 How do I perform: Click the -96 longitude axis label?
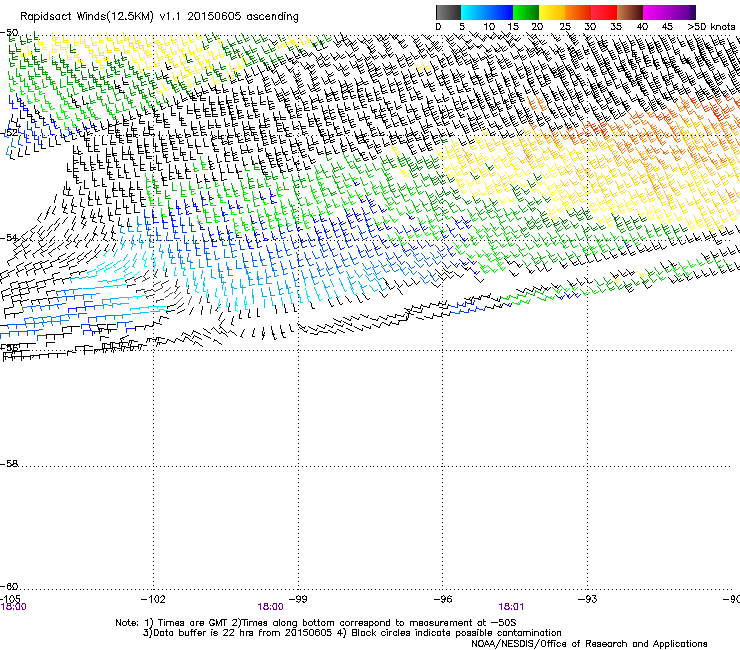pyautogui.click(x=443, y=599)
